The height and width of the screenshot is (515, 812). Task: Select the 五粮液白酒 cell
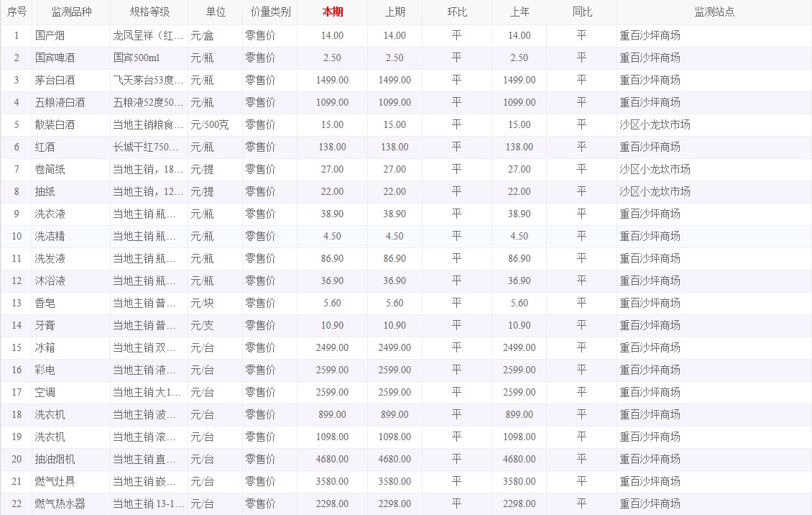pyautogui.click(x=60, y=103)
